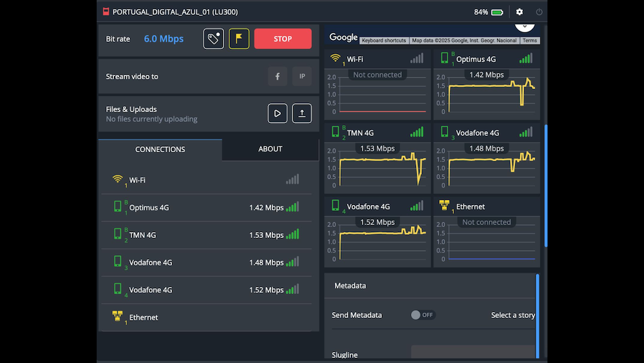Click the signal bars on the Wi-Fi list row
644x363 pixels.
292,179
